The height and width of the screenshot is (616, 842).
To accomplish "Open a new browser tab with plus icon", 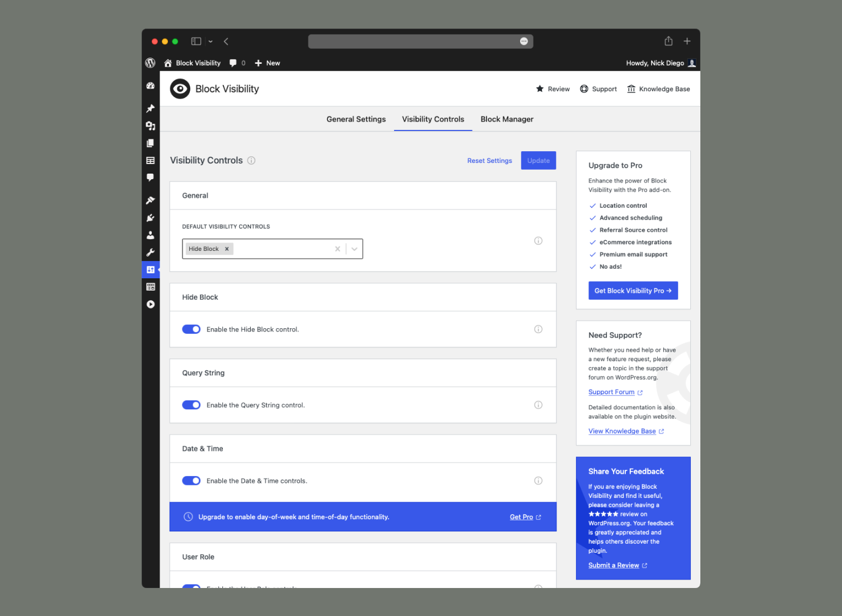I will pyautogui.click(x=687, y=41).
